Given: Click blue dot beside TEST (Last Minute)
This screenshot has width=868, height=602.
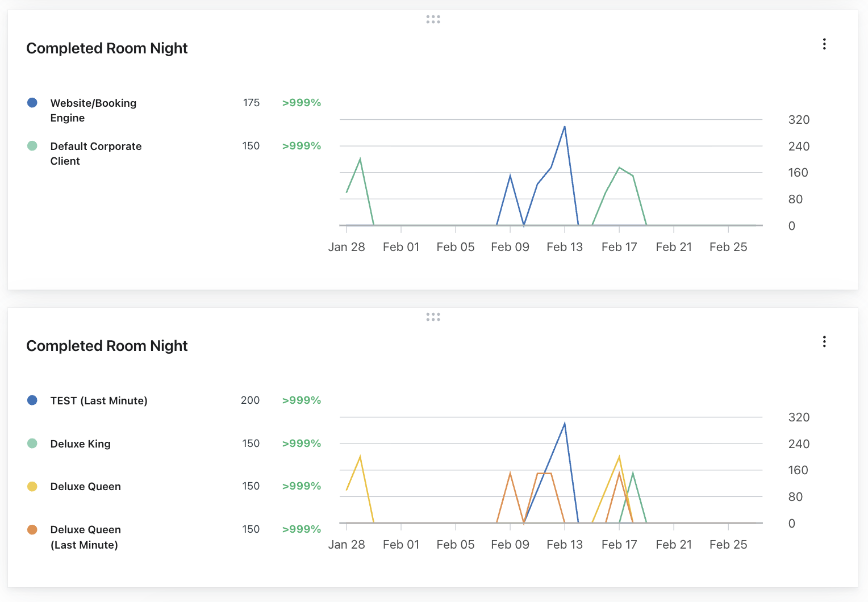Looking at the screenshot, I should [32, 400].
